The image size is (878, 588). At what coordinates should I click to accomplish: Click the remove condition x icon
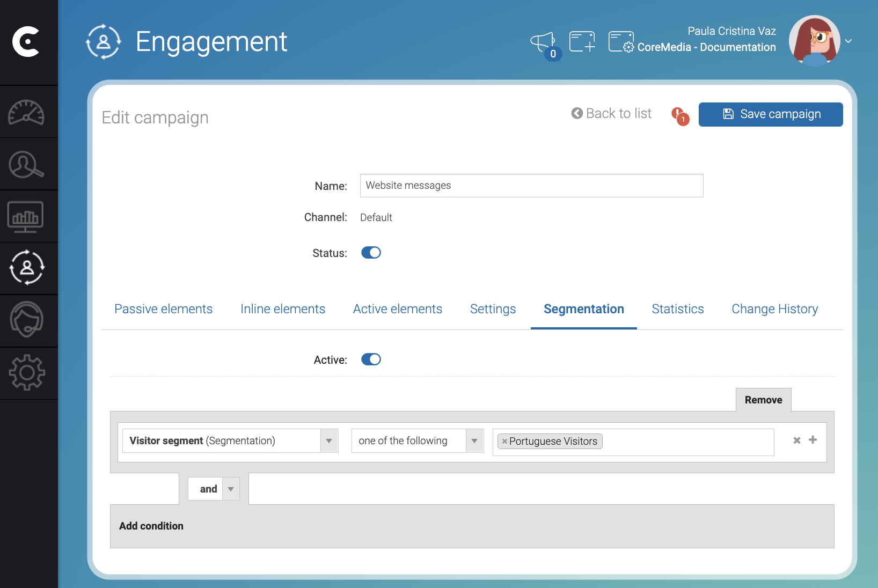coord(797,440)
